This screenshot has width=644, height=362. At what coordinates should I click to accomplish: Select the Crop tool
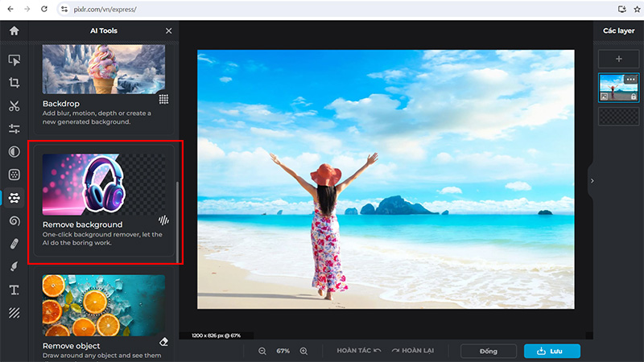point(14,83)
